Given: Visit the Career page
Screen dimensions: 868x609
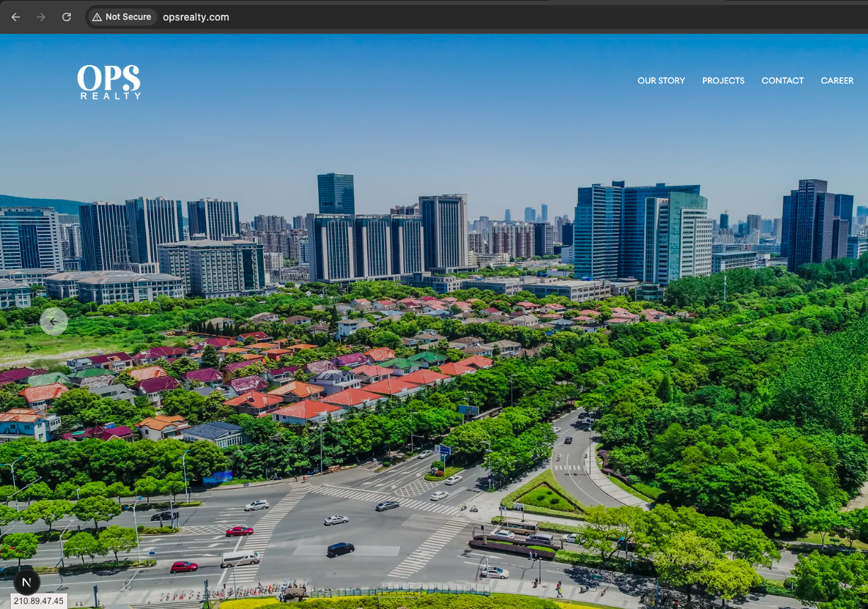Looking at the screenshot, I should [837, 81].
